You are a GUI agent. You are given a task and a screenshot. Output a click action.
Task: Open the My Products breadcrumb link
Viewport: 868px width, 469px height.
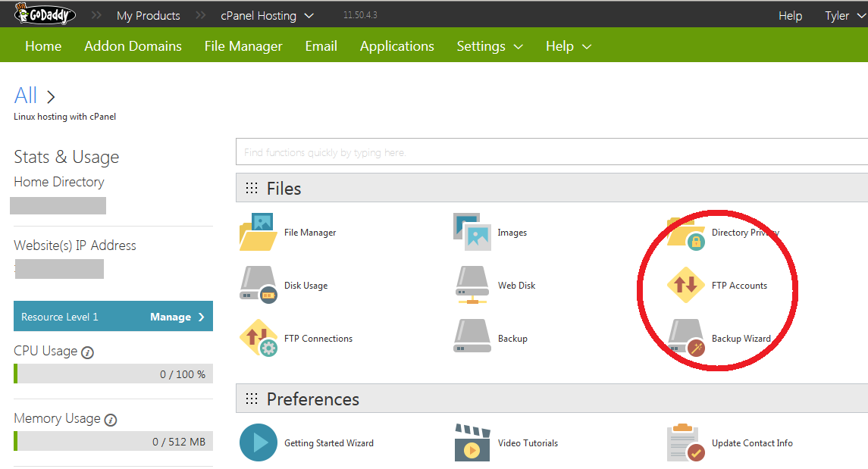pyautogui.click(x=148, y=15)
